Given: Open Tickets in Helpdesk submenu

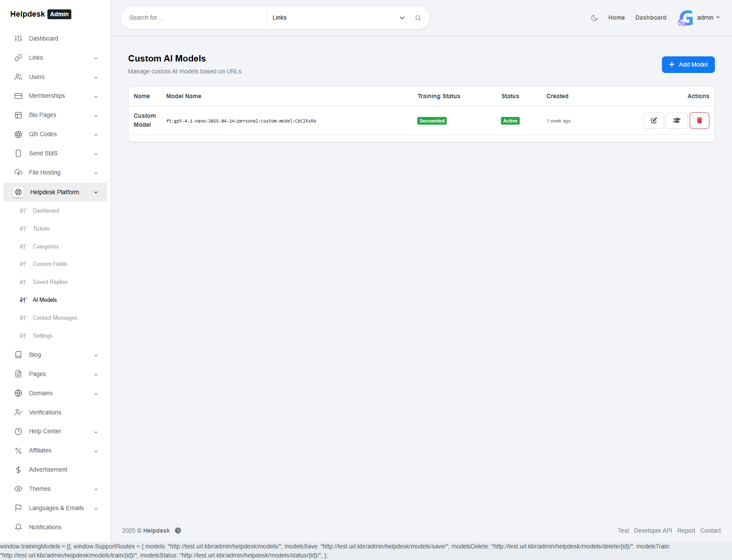Looking at the screenshot, I should [x=41, y=229].
